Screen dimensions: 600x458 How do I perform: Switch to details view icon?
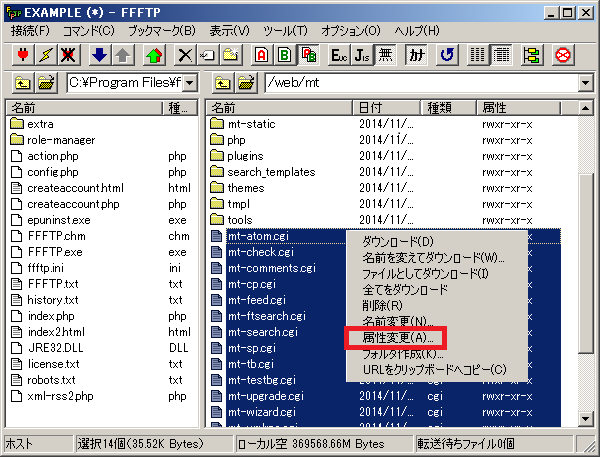(x=501, y=55)
